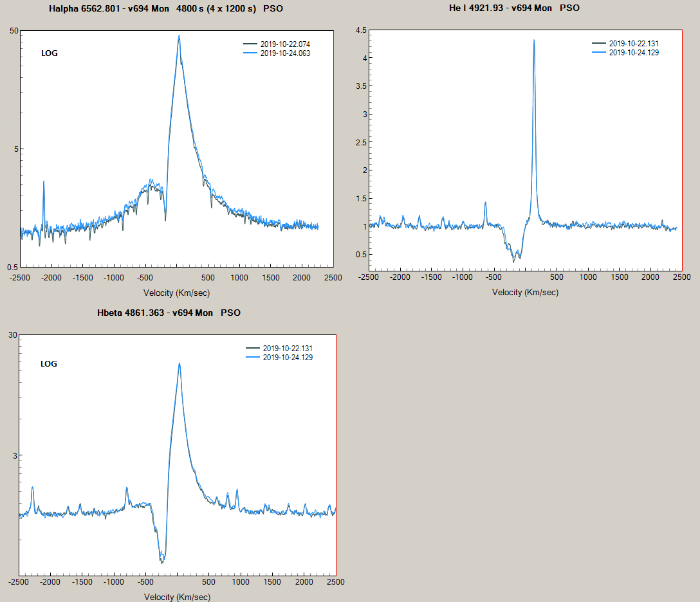
Task: Click the narrow spike near -2100 in Halpha plot
Action: (44, 182)
